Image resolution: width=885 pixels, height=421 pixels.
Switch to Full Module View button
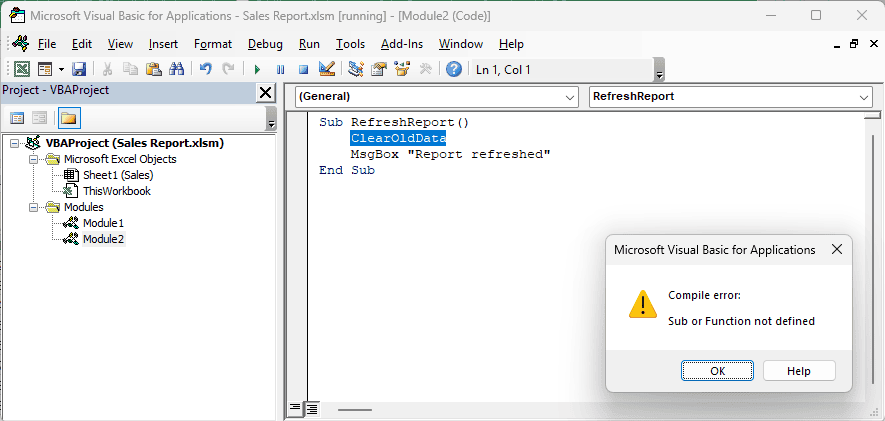[312, 408]
